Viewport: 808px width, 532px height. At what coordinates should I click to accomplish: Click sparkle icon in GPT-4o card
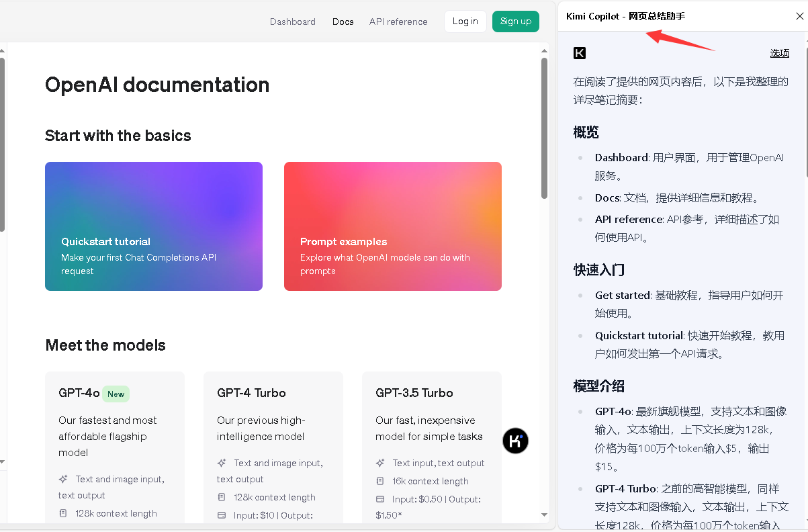point(63,479)
